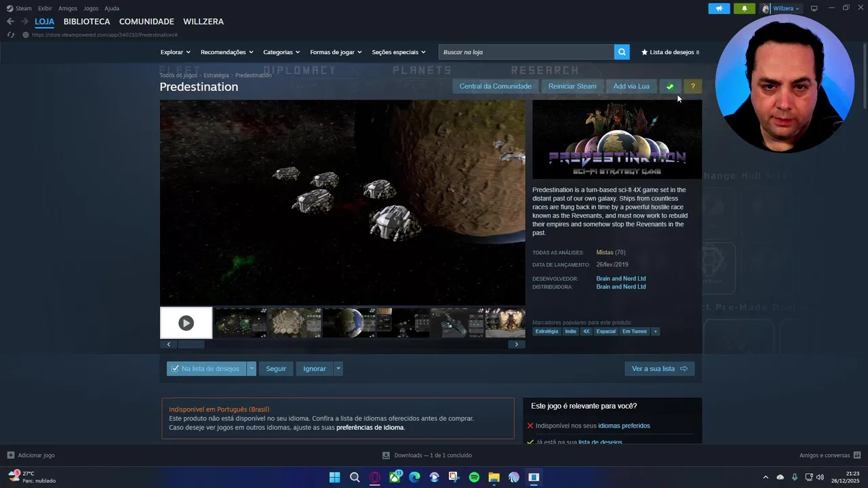Open the Steam menu
This screenshot has width=868, height=488.
(19, 8)
